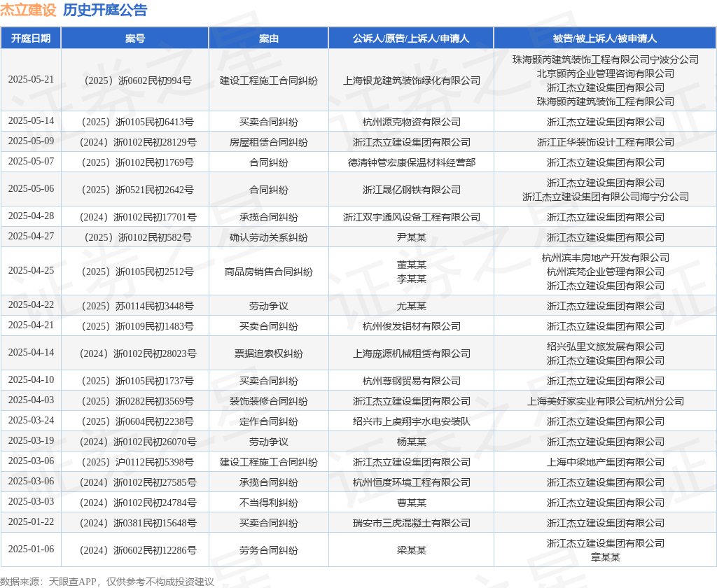The image size is (717, 588).
Task: Click the 杰立建设 title text
Action: pyautogui.click(x=28, y=10)
